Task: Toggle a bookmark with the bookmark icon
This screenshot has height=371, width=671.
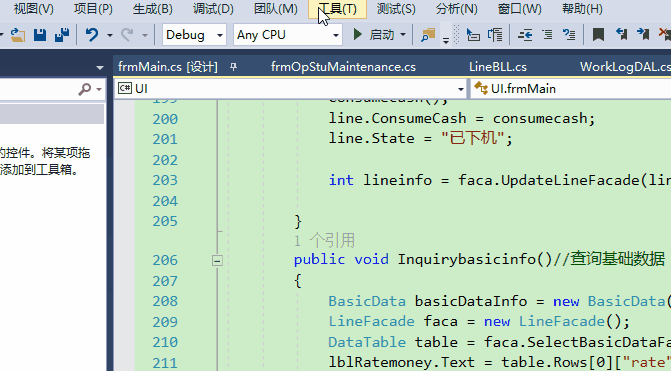Action: (598, 35)
